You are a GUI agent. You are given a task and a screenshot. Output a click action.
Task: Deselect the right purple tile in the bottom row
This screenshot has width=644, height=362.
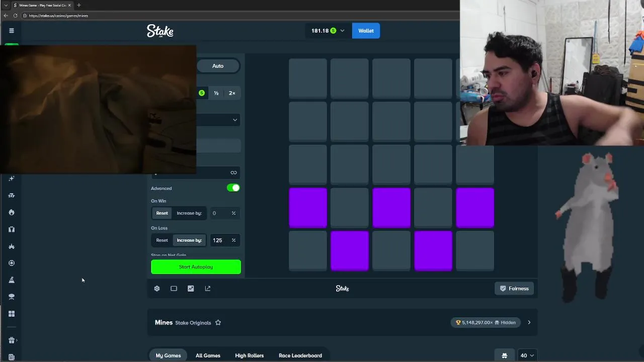[433, 251]
